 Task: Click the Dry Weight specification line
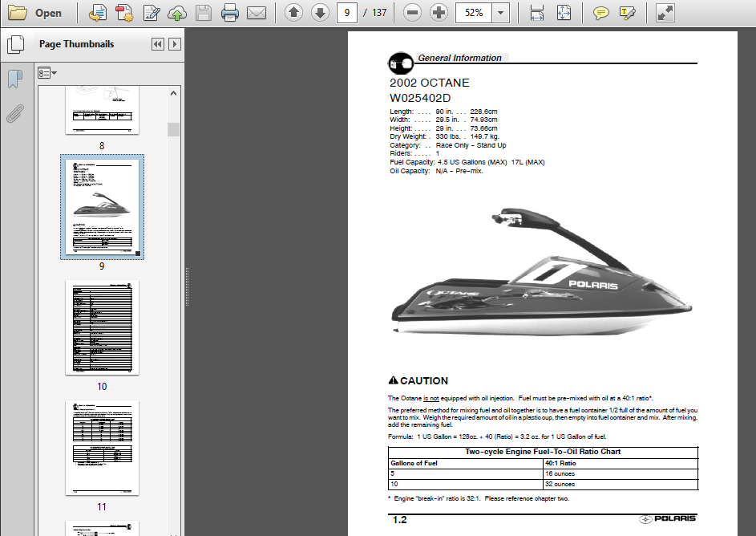(444, 136)
